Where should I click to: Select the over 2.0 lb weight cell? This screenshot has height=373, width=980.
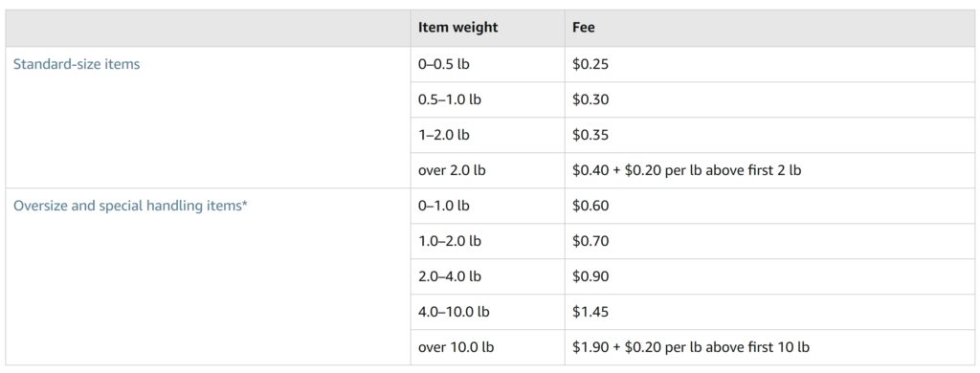[x=487, y=170]
